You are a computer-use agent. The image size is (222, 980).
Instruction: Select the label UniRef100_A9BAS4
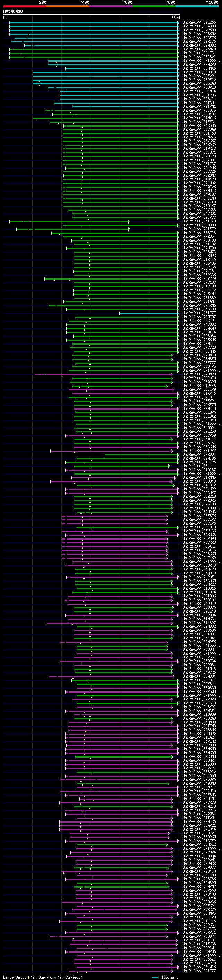pos(199,336)
